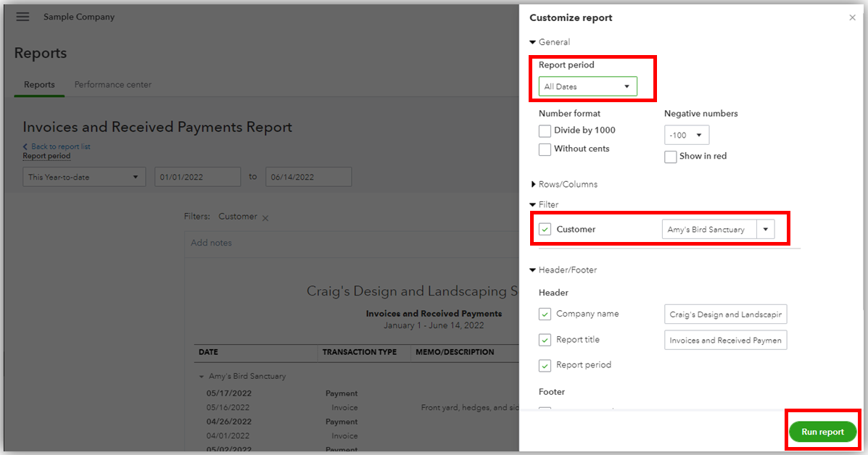868x455 pixels.
Task: Follow the Back to report list link
Action: click(x=60, y=146)
